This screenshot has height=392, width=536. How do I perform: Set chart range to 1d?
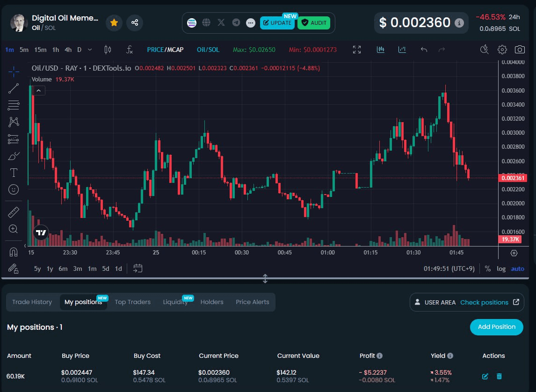[x=118, y=269]
